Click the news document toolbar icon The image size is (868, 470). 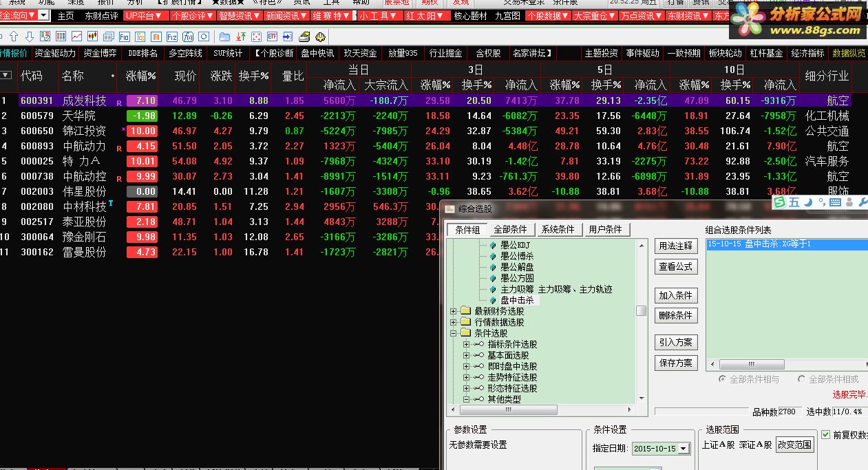click(x=109, y=36)
